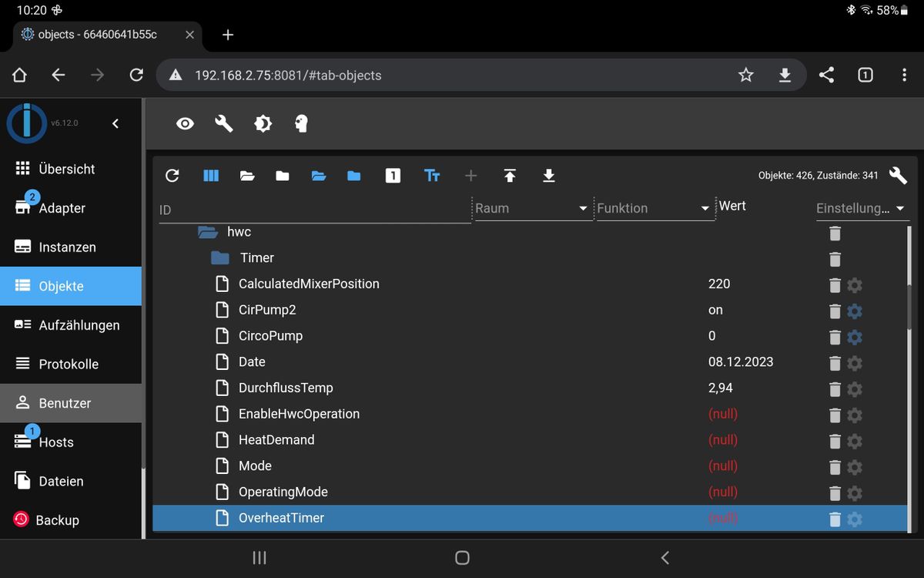
Task: Click the value 08.12.2023 of Date
Action: click(x=741, y=361)
